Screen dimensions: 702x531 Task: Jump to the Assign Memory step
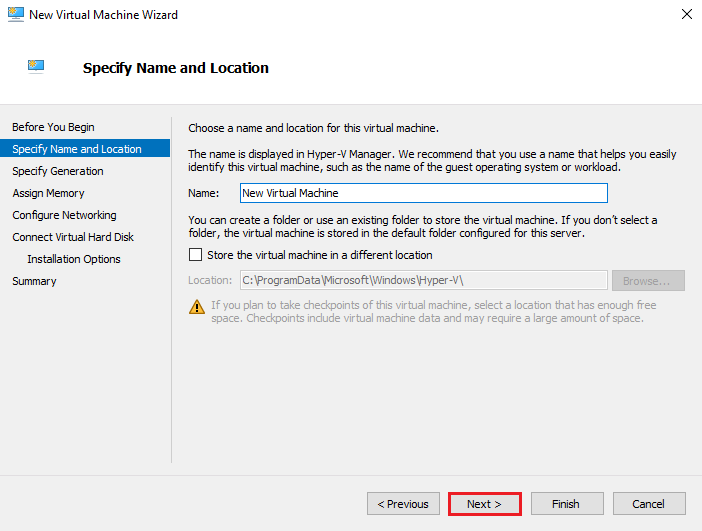(48, 193)
